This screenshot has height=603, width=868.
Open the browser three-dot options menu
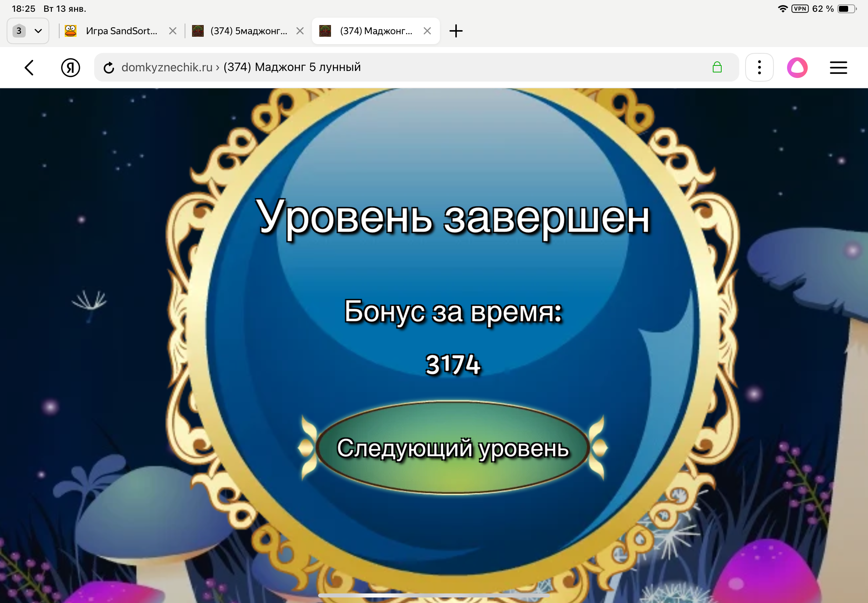[x=759, y=67]
